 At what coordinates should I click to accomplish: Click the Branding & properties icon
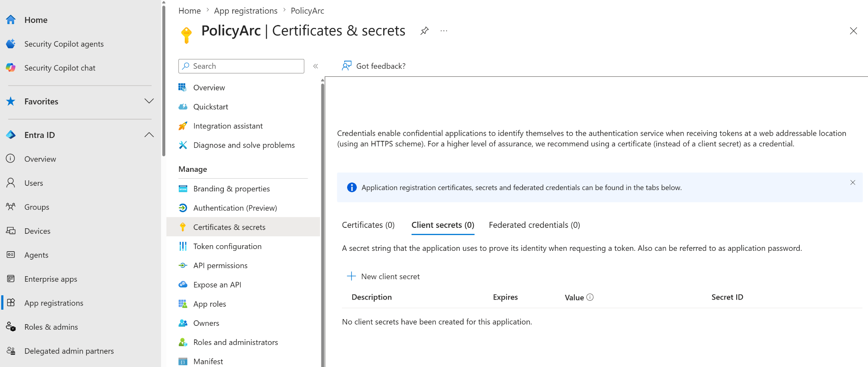pyautogui.click(x=183, y=188)
